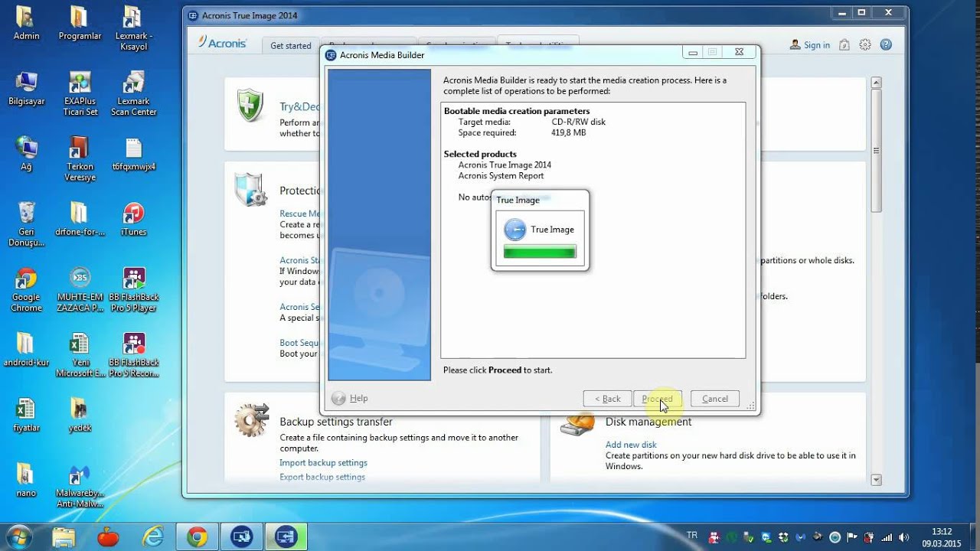The image size is (980, 551).
Task: Click 'Acronis System Report' product line
Action: pyautogui.click(x=501, y=175)
